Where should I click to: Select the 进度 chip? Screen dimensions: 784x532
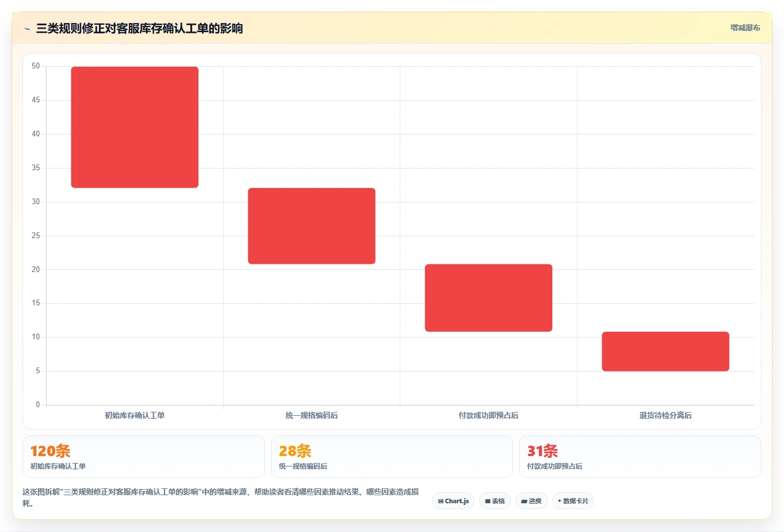pyautogui.click(x=531, y=501)
